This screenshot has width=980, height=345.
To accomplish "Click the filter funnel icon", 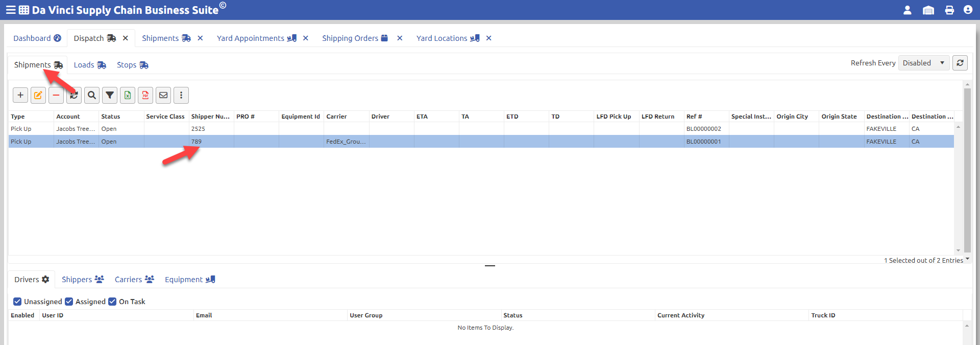I will coord(110,95).
